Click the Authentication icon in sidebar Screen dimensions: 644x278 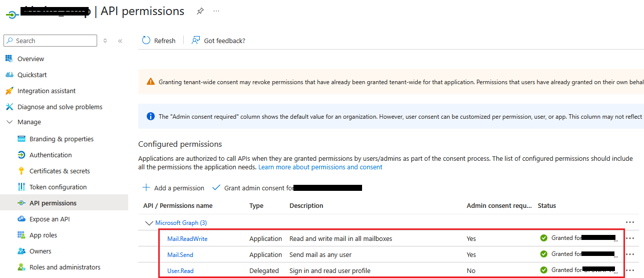[x=21, y=155]
